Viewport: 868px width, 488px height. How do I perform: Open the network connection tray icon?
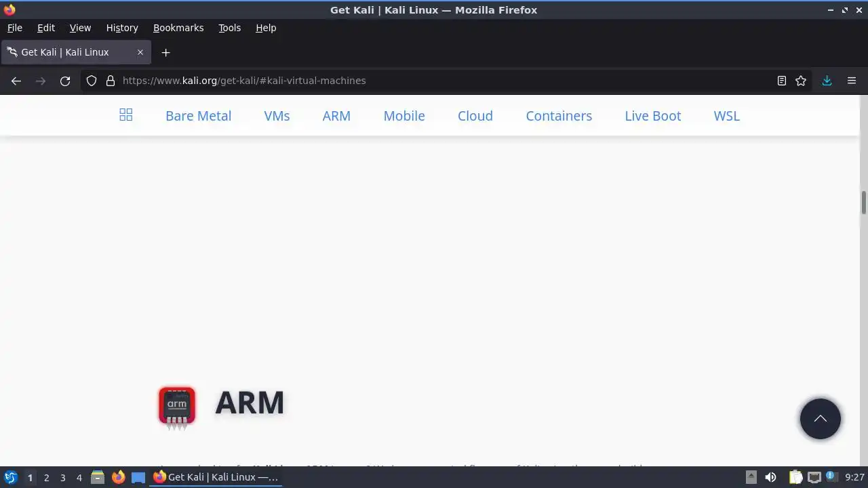[x=814, y=477]
